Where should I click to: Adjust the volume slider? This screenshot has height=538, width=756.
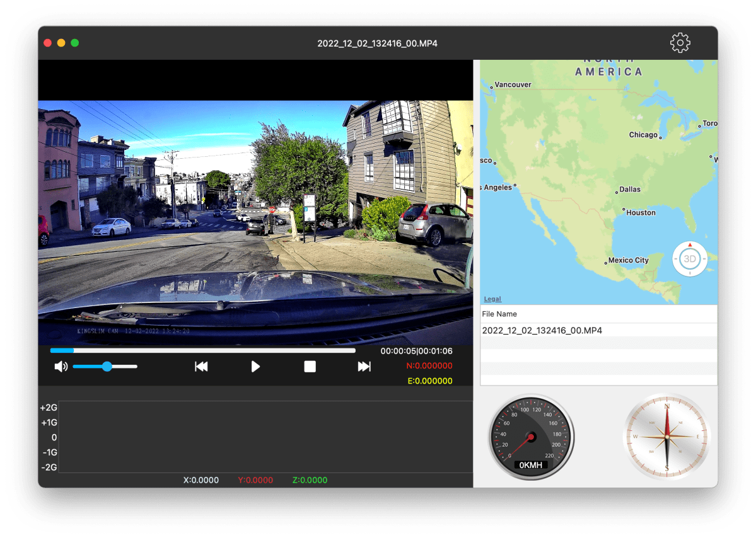tap(107, 367)
